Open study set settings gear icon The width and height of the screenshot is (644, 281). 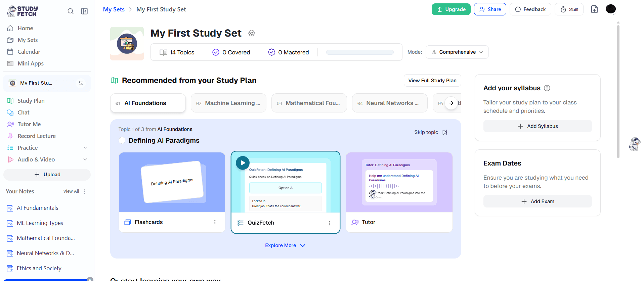[252, 33]
